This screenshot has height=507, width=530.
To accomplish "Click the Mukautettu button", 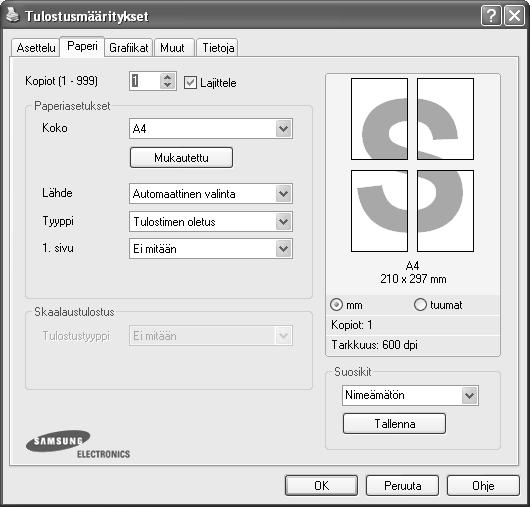I will [182, 158].
